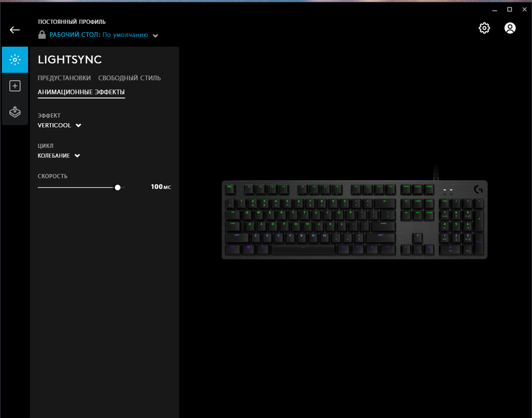This screenshot has width=532, height=418.
Task: Maximize the G HUB window
Action: 510,9
